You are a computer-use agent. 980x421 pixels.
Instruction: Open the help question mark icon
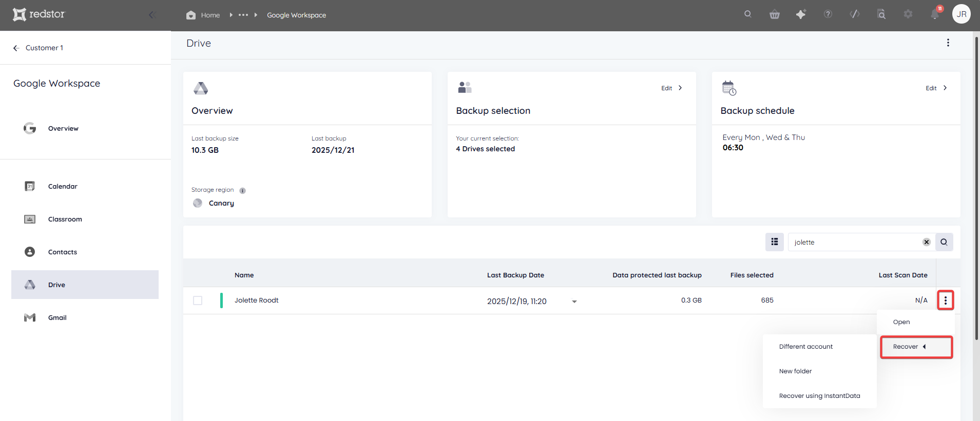tap(828, 14)
